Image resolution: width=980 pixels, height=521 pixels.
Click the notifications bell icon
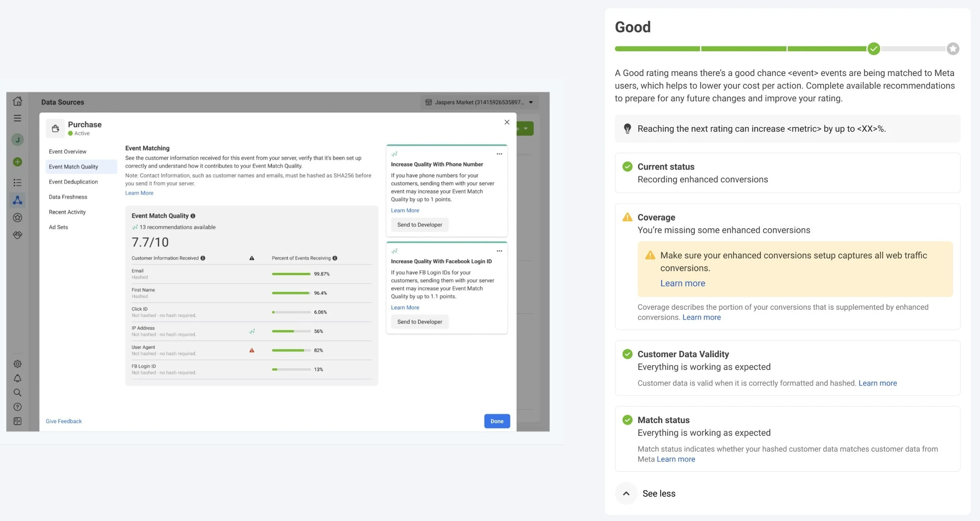pyautogui.click(x=17, y=378)
